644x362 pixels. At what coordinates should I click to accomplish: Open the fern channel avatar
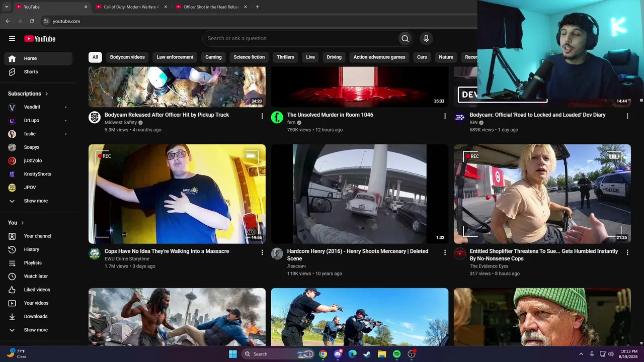[x=277, y=118]
